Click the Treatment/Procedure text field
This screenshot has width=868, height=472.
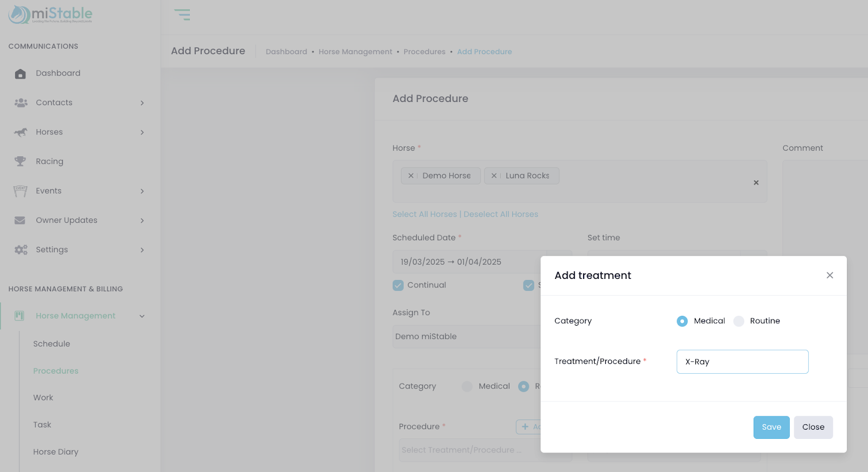[742, 362]
